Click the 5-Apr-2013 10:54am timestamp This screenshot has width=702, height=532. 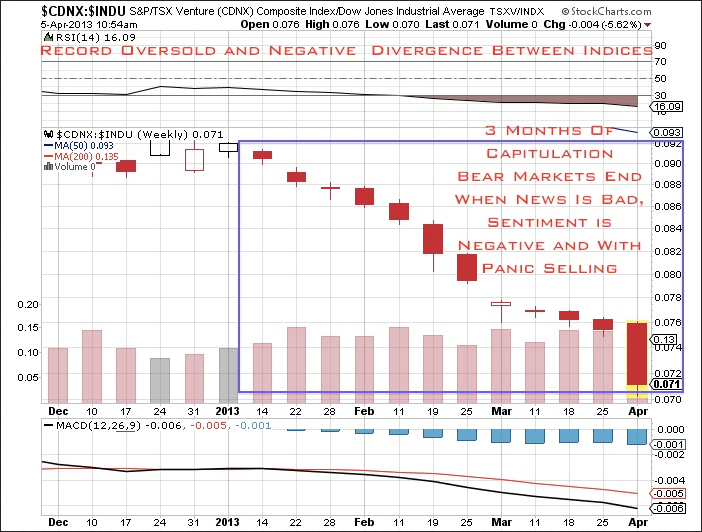coord(89,25)
